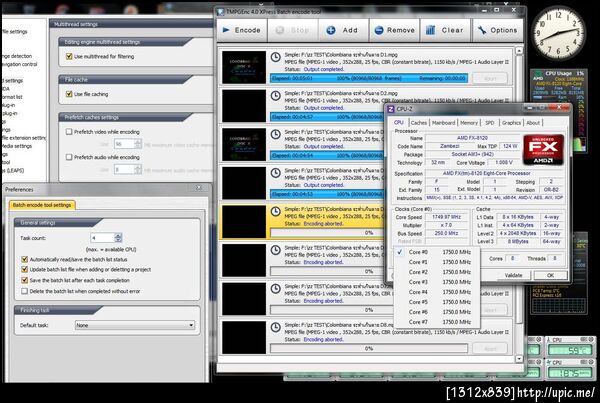Enable Prefetch video while encoding
Image resolution: width=600 pixels, height=403 pixels.
(x=69, y=132)
